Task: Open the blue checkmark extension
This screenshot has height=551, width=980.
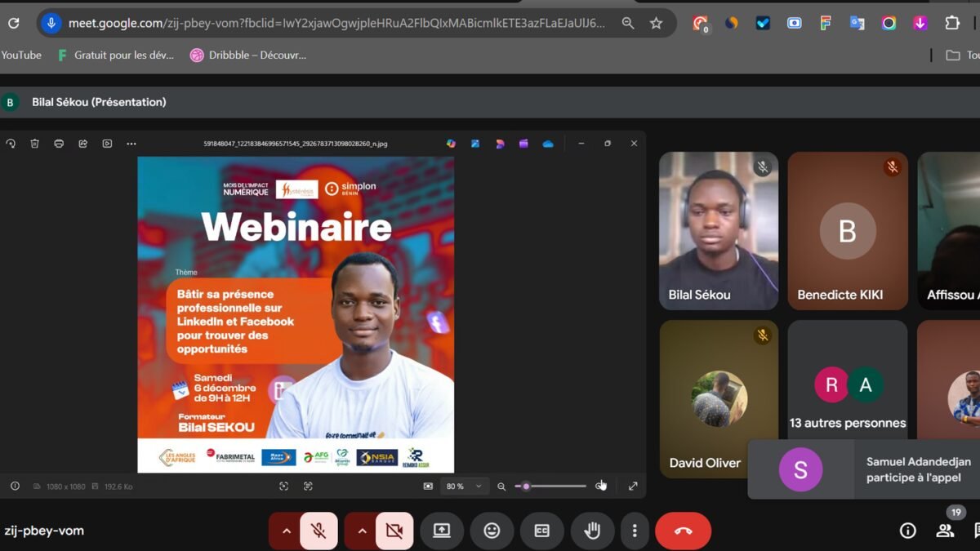Action: point(763,23)
